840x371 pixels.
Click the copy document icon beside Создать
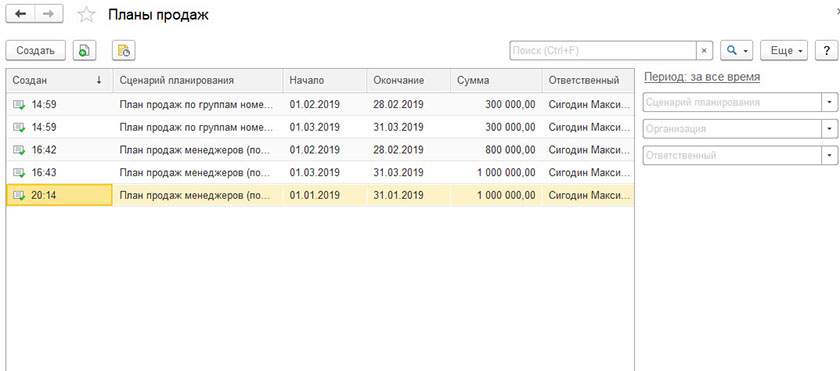click(x=84, y=50)
